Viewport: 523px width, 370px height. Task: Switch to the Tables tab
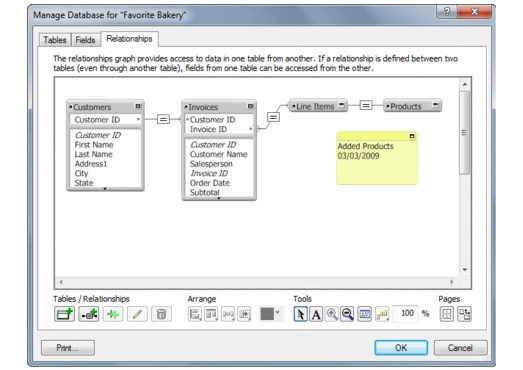tap(55, 40)
